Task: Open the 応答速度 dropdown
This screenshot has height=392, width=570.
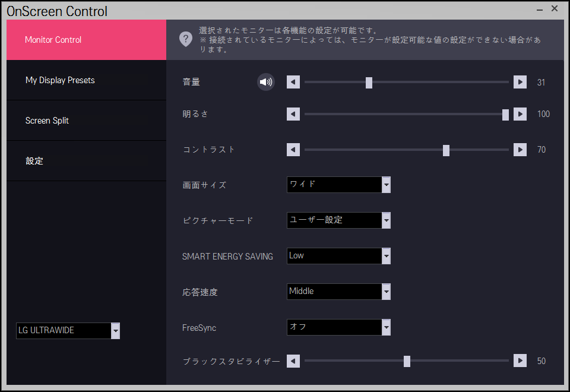Action: [x=386, y=292]
